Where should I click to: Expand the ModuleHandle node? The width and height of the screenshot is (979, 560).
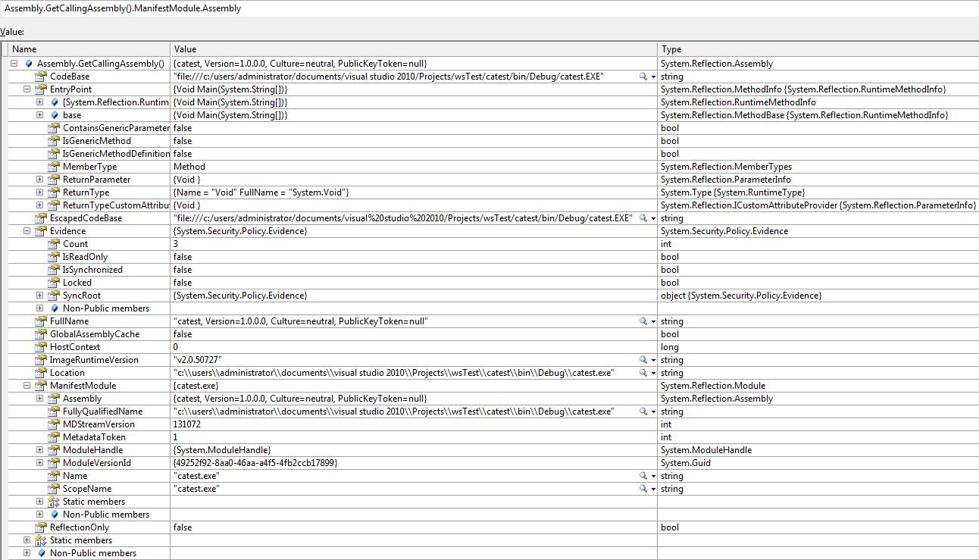click(x=40, y=450)
